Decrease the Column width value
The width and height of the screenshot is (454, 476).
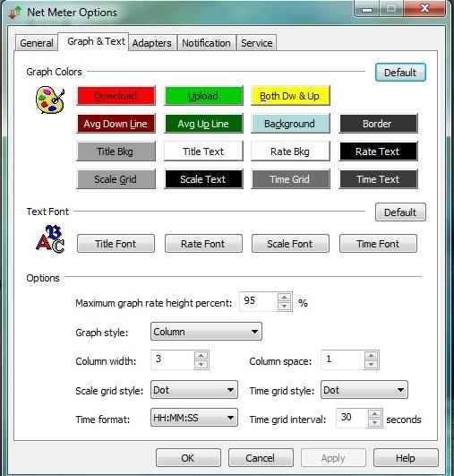coord(201,365)
